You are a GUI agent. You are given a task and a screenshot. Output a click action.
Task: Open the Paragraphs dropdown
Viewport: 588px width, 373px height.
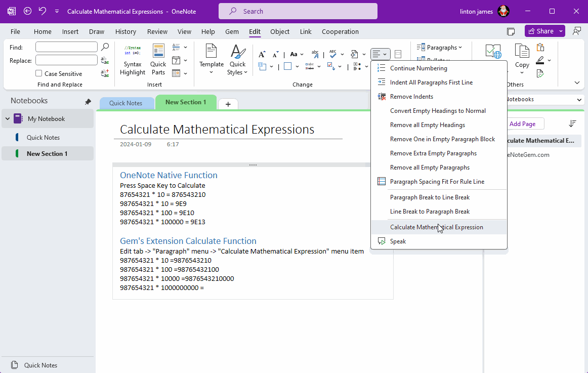coord(440,47)
